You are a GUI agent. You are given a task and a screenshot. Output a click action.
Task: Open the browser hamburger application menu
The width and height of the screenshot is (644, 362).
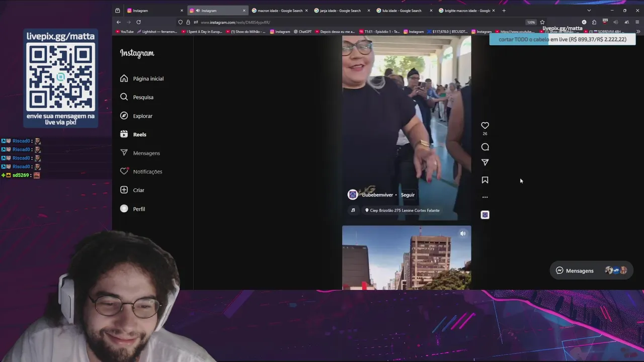(x=637, y=22)
